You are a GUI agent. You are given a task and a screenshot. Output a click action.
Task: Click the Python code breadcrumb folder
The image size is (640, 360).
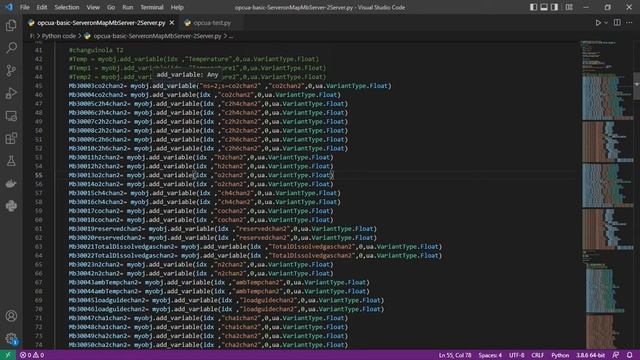(58, 36)
